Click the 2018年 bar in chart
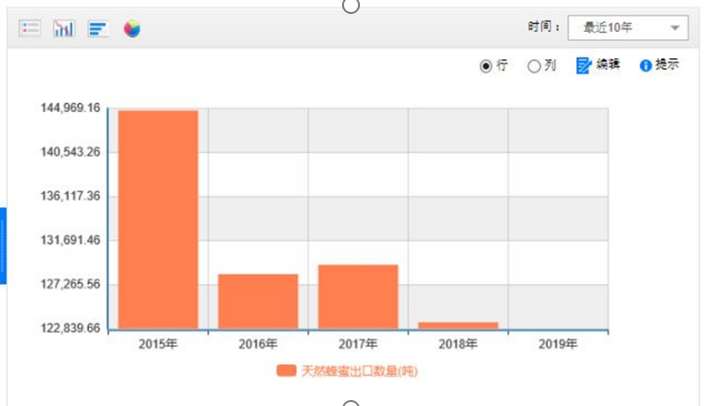Viewport: 706px width, 406px height. tap(458, 326)
